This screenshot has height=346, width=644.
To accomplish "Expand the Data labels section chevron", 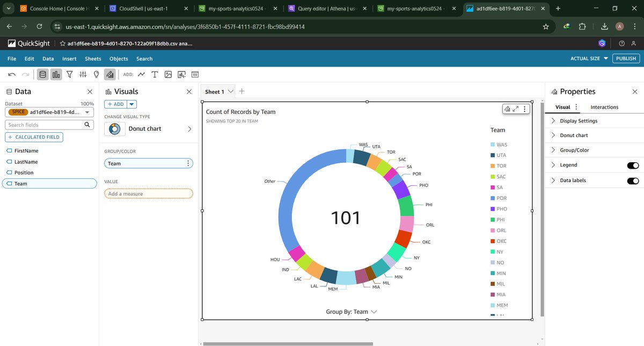I will [x=553, y=181].
